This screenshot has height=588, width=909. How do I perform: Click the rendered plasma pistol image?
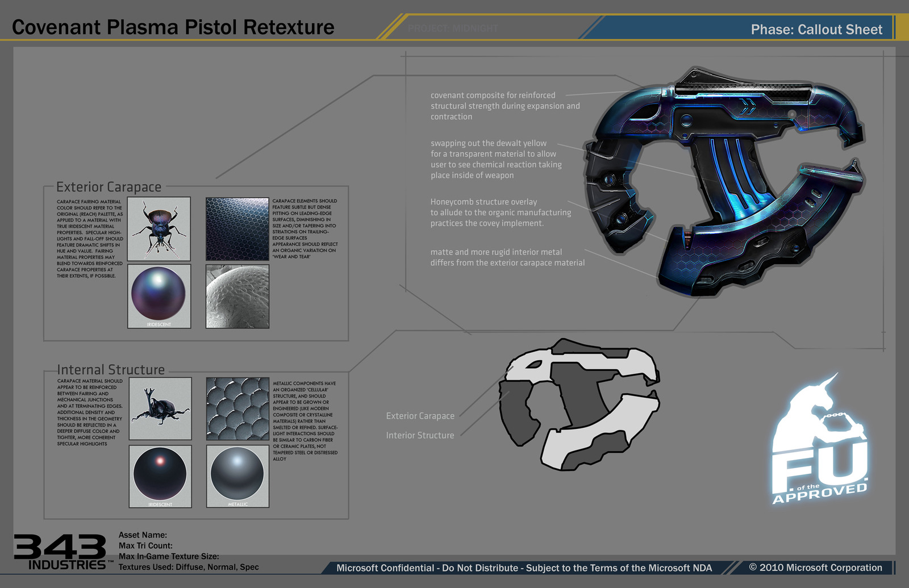tap(725, 183)
